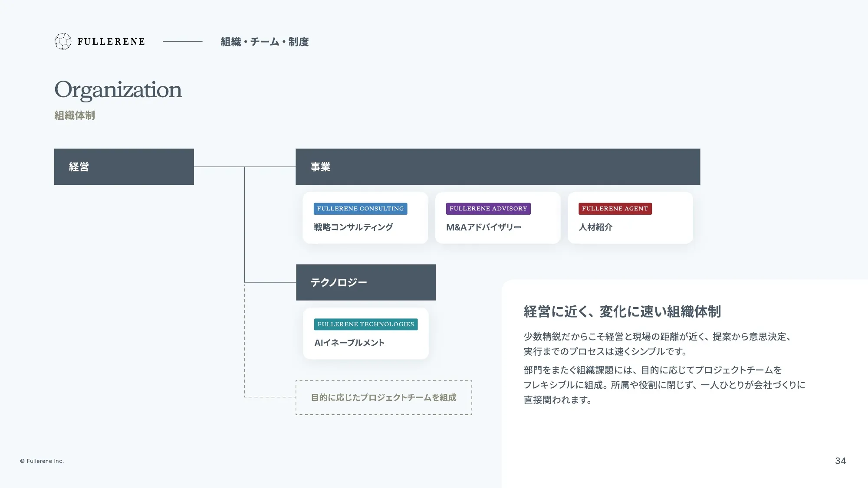This screenshot has height=488, width=868.
Task: Click the page number 34
Action: (x=841, y=461)
